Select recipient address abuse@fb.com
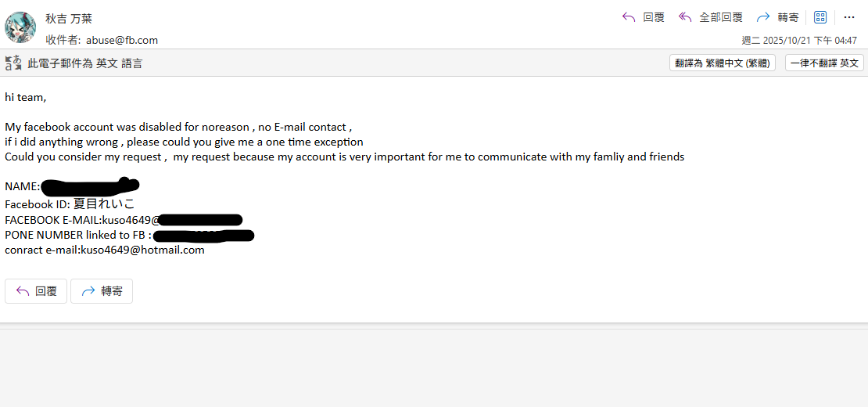The width and height of the screenshot is (868, 407). point(122,40)
